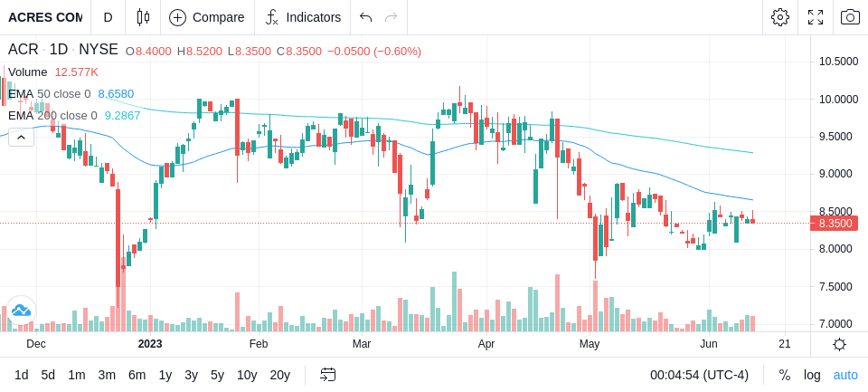
Task: Open the Indicators menu
Action: (303, 17)
